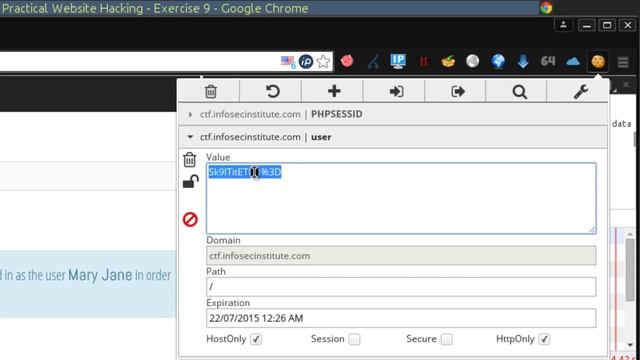The height and width of the screenshot is (360, 640).
Task: Click the orange basket extension icon
Action: pos(448,61)
